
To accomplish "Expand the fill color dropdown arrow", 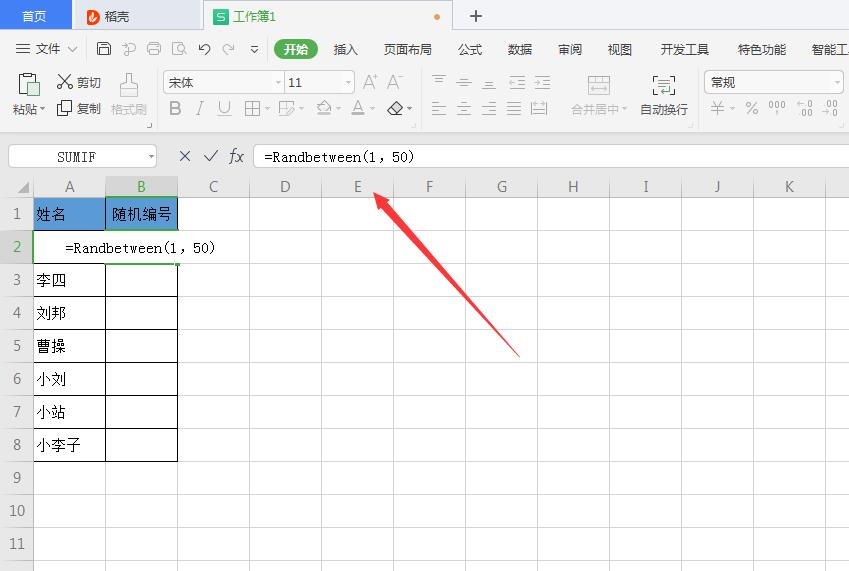I will click(338, 109).
